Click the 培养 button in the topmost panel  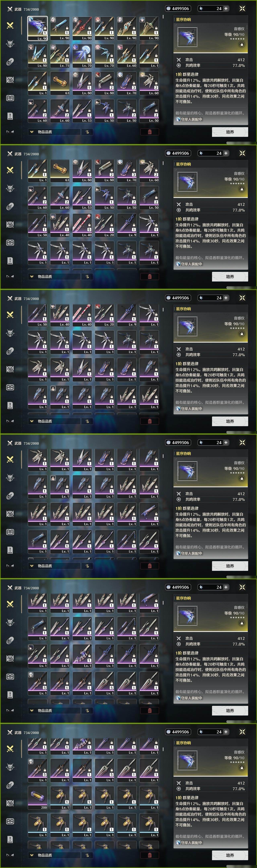pyautogui.click(x=230, y=132)
